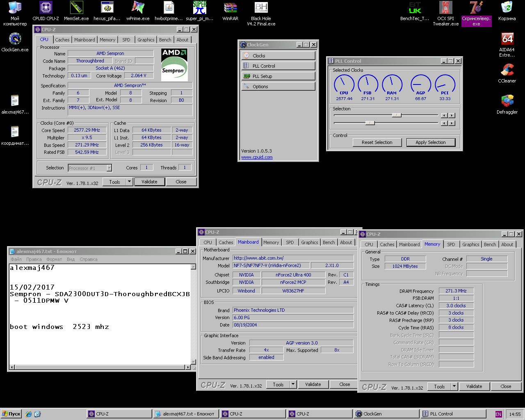The image size is (525, 420).
Task: Click Notepad vertical scrollbar up arrow
Action: point(193,267)
